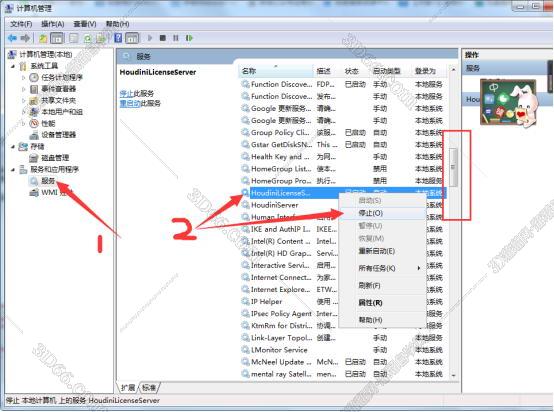
Task: Collapse the 存储 tree node
Action: (x=13, y=147)
